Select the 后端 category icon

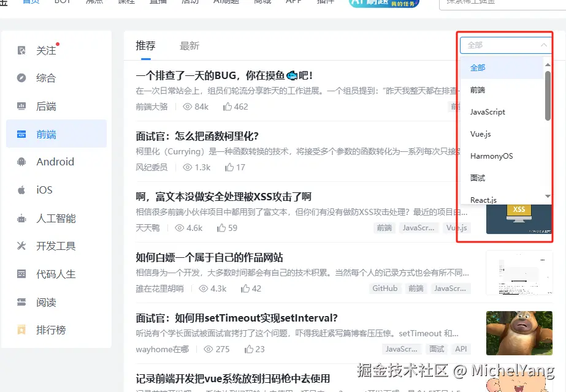pos(20,105)
